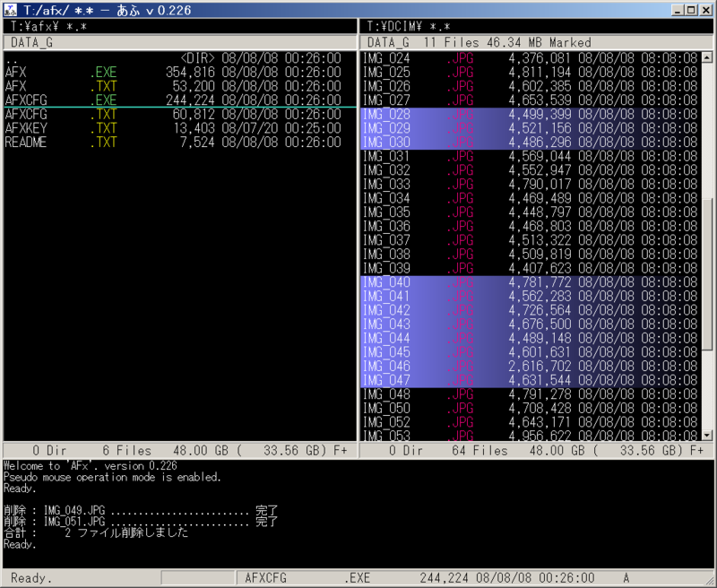Select IMG_052.JPG in right pane
Image resolution: width=717 pixels, height=588 pixels.
tap(531, 422)
